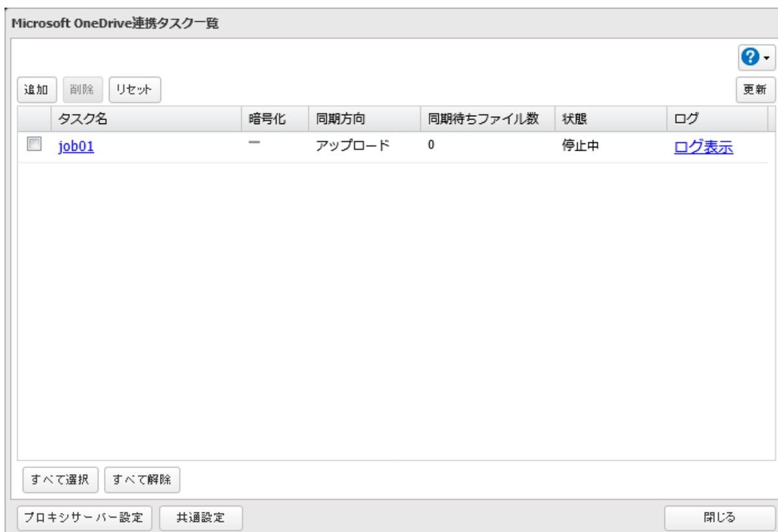Click the リセット button
778x532 pixels.
pos(134,90)
